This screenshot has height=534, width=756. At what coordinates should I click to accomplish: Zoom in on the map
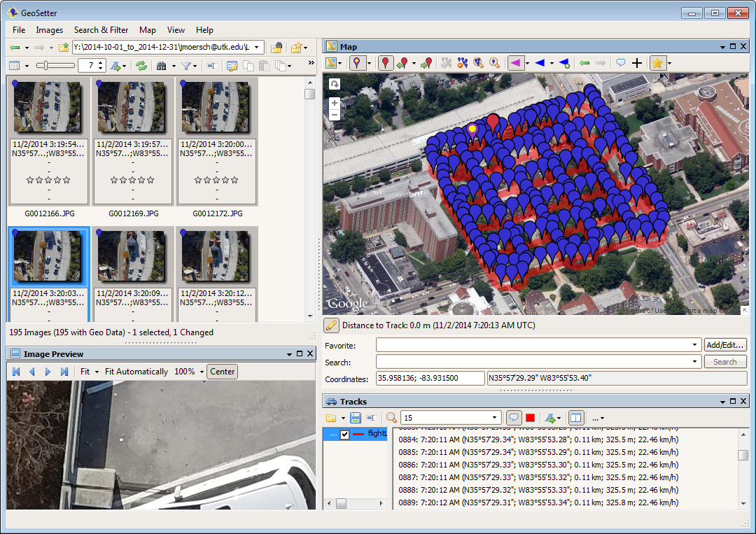point(335,103)
